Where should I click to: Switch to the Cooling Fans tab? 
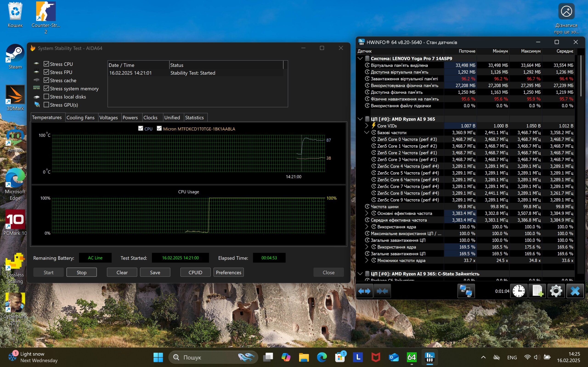tap(80, 117)
